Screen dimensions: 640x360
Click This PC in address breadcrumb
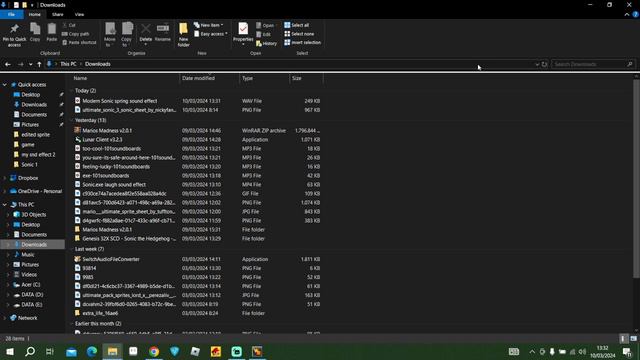pos(68,64)
